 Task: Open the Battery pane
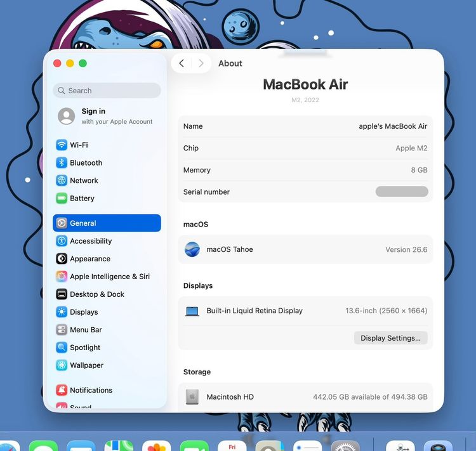107,199
